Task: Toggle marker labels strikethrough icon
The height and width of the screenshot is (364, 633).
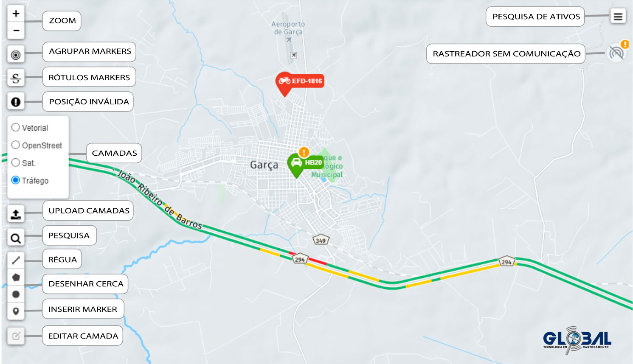Action: point(16,78)
